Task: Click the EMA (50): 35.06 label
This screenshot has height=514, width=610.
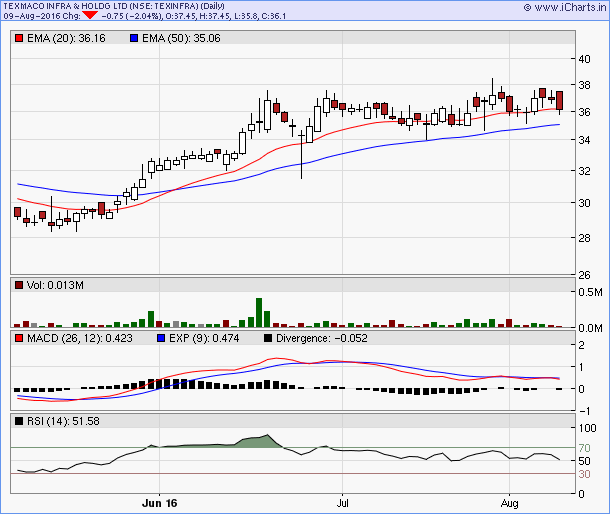Action: [x=181, y=38]
